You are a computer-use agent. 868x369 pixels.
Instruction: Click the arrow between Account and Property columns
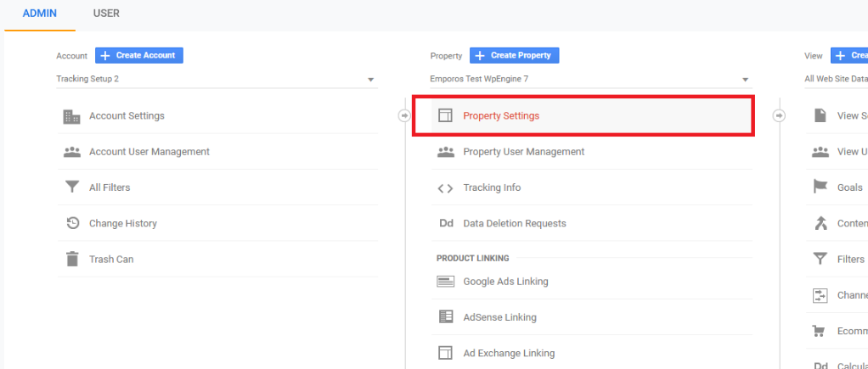(x=404, y=116)
